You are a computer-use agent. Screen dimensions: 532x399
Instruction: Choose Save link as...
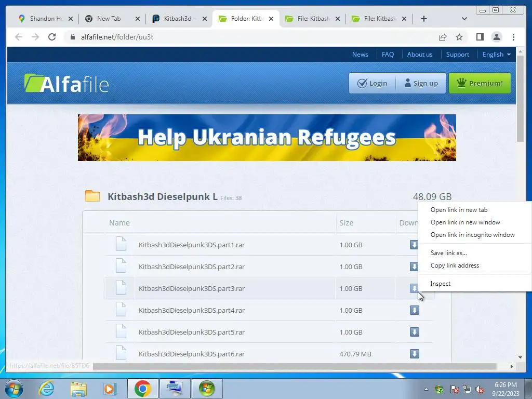tap(475, 253)
